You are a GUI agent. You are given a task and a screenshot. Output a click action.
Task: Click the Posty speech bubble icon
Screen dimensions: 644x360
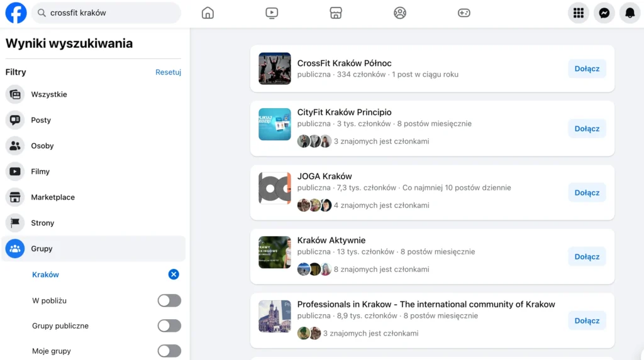pyautogui.click(x=15, y=120)
